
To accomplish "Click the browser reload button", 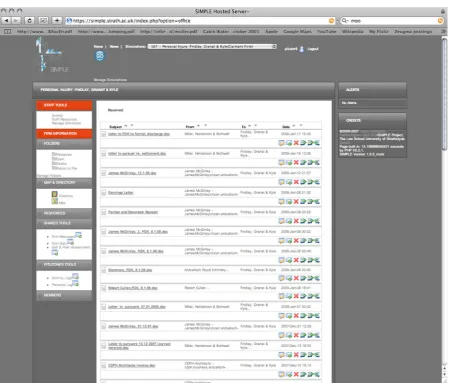I will [x=29, y=21].
